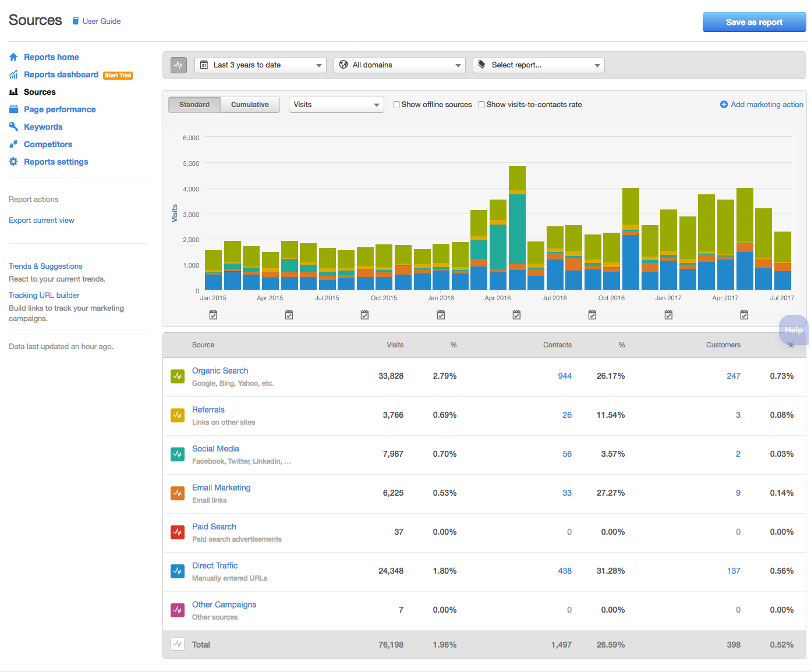Open Reports settings

[56, 162]
